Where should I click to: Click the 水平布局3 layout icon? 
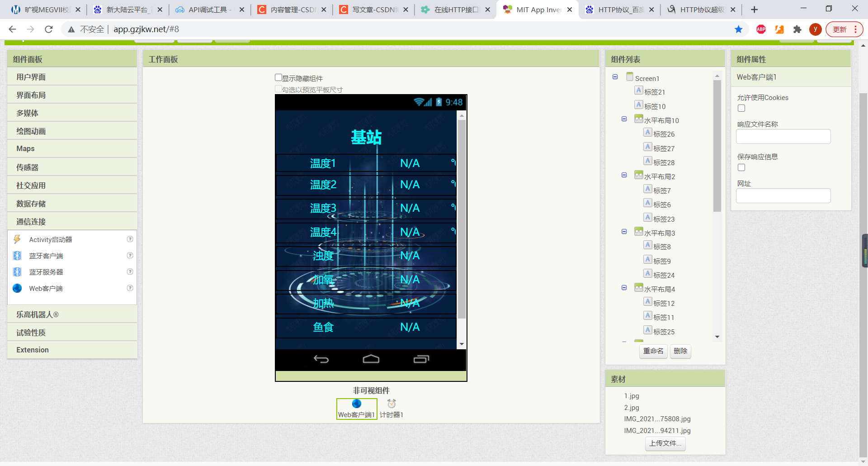tap(639, 232)
